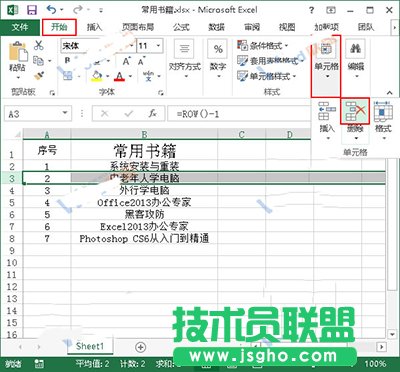Toggle Bold formatting

(68, 61)
